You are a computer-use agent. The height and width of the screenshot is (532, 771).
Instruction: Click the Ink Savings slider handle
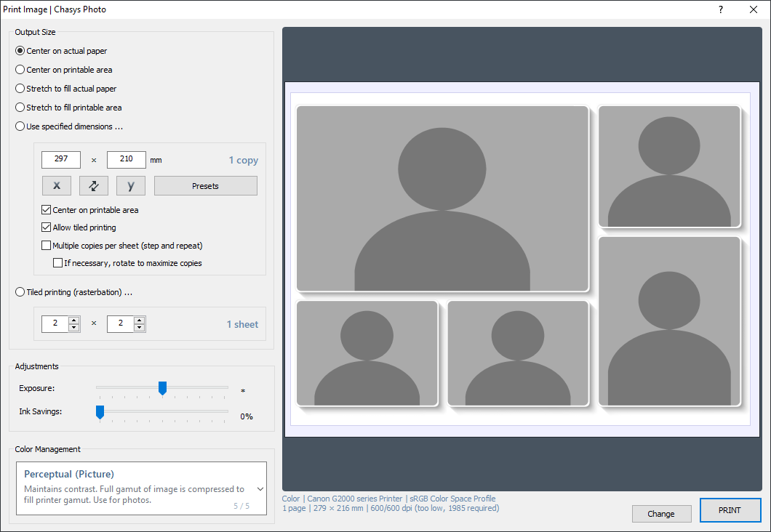point(100,412)
